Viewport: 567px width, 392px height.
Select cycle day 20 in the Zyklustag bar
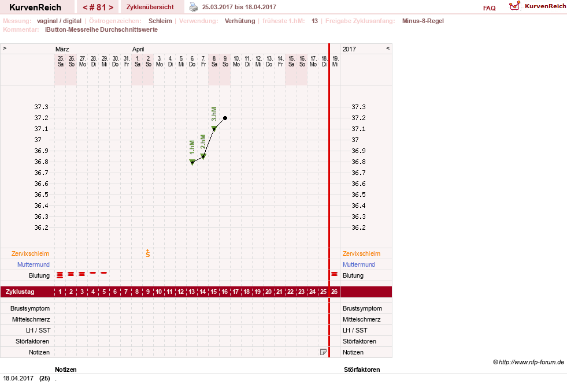268,292
